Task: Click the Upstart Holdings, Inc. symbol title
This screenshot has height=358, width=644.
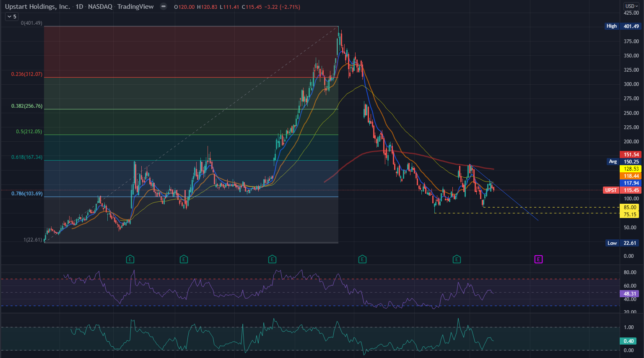Action: coord(37,7)
